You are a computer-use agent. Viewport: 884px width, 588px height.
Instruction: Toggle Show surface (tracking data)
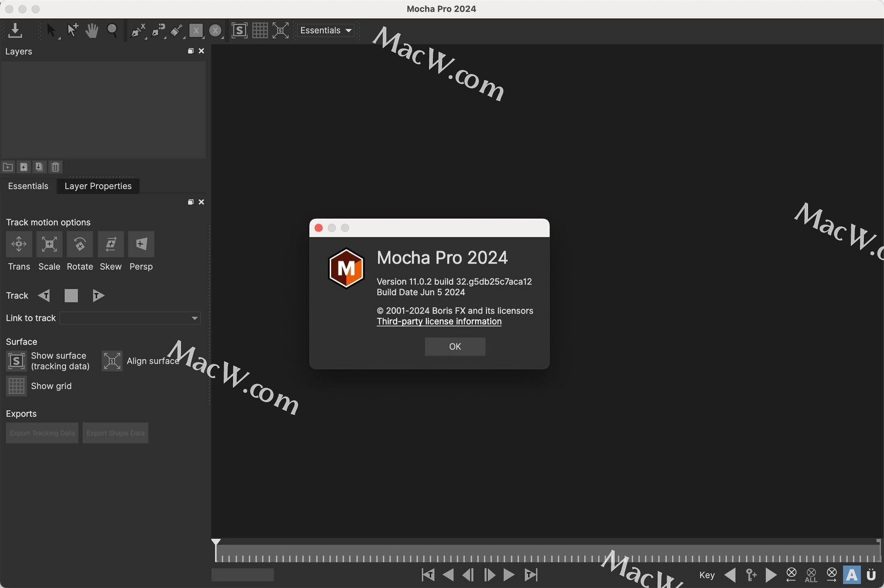pos(16,361)
